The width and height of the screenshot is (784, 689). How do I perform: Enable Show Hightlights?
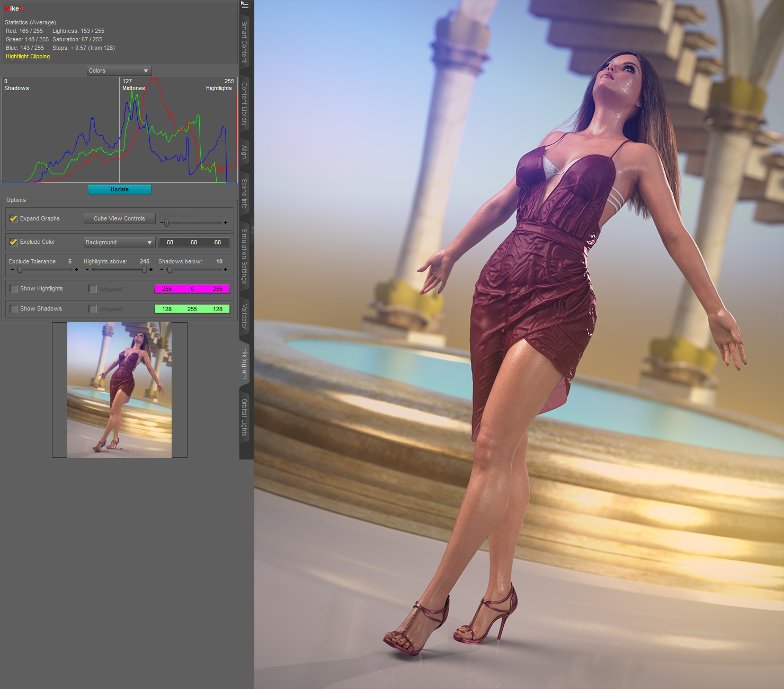[x=13, y=288]
